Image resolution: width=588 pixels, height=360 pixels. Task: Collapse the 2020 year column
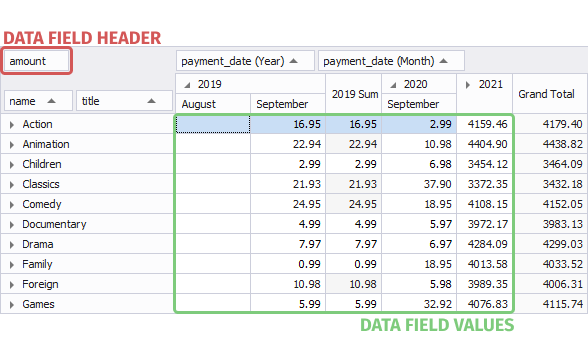(x=393, y=85)
